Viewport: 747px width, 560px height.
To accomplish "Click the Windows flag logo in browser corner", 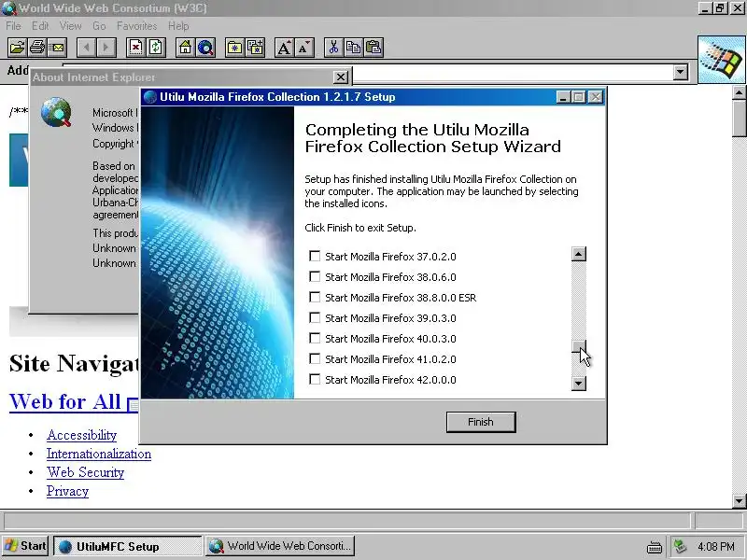I will click(x=722, y=60).
